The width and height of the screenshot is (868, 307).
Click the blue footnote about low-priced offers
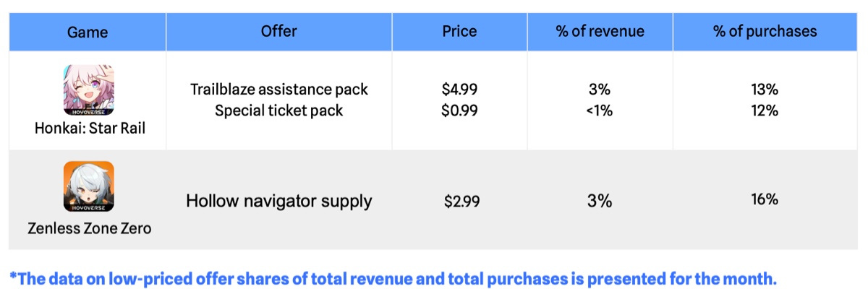(x=393, y=279)
